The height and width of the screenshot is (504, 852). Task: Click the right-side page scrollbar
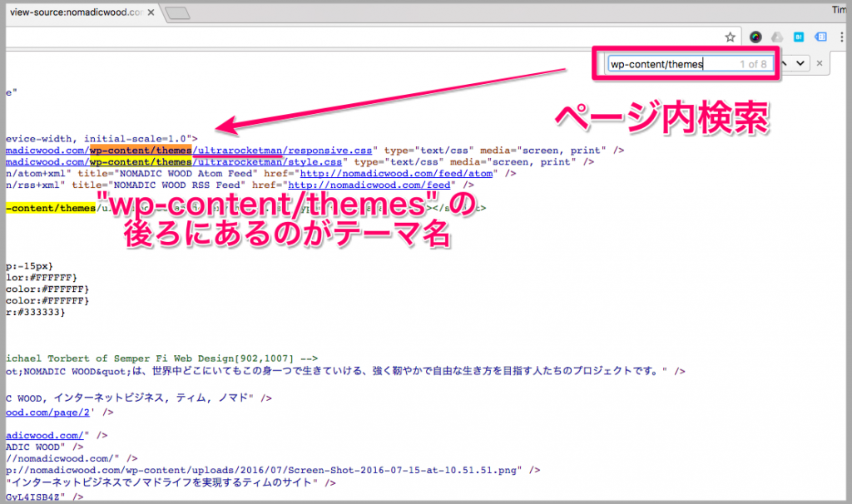[847, 250]
